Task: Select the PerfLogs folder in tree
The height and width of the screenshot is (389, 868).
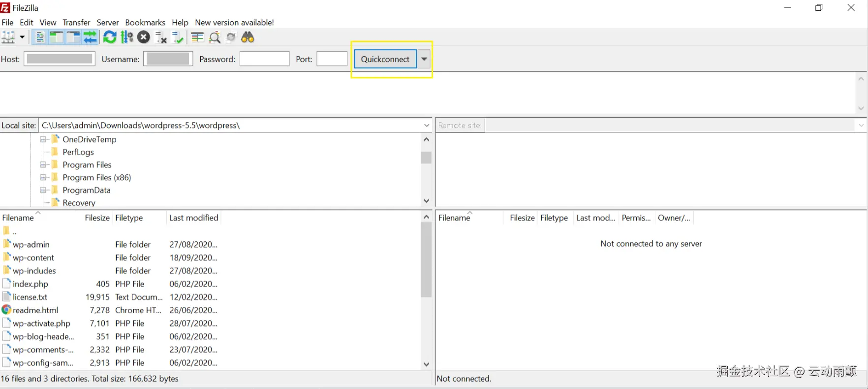Action: [x=78, y=152]
